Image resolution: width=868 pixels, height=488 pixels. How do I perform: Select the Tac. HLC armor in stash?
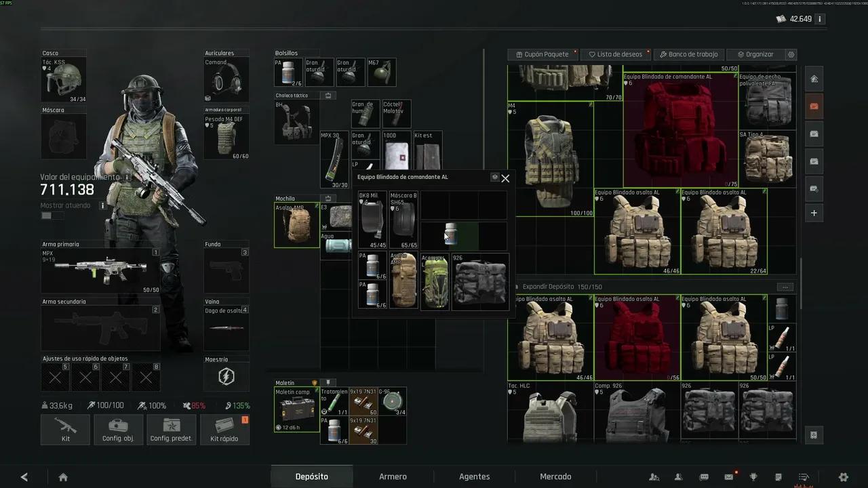pos(550,413)
